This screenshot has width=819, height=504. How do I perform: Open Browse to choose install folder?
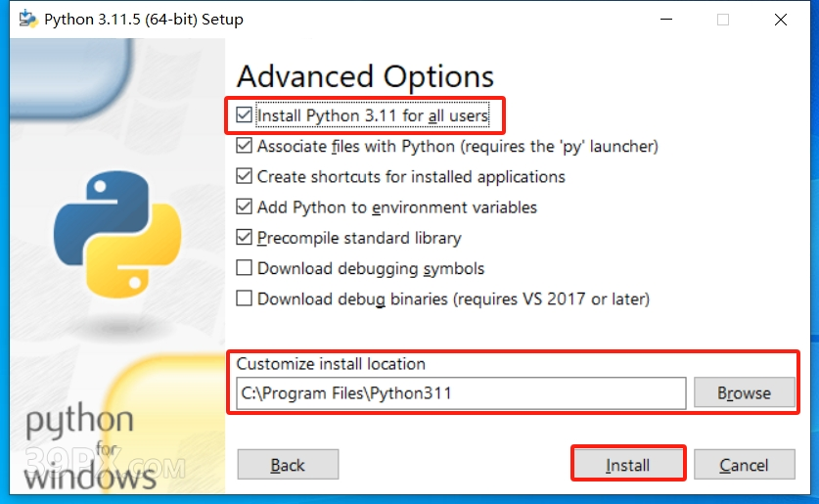(745, 392)
